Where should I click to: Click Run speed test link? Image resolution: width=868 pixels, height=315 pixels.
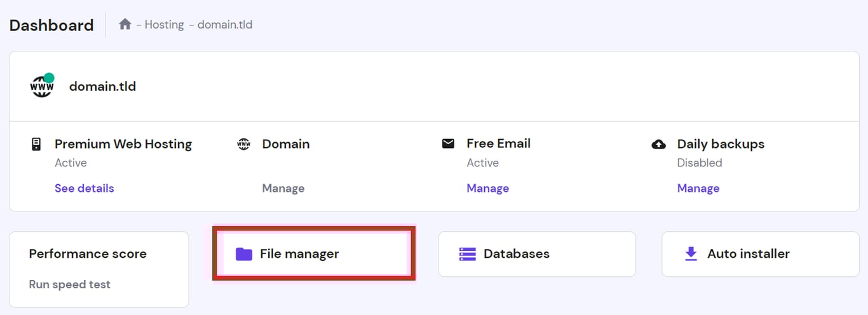tap(70, 285)
